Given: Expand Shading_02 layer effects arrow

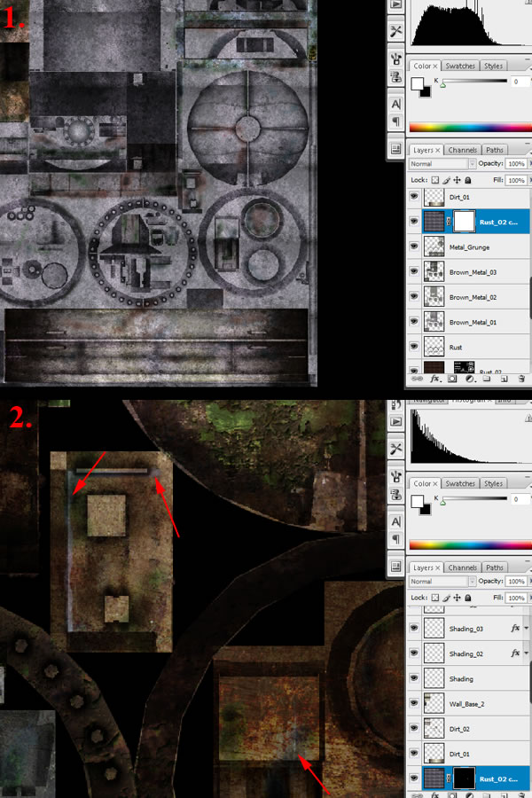Looking at the screenshot, I should click(x=526, y=653).
